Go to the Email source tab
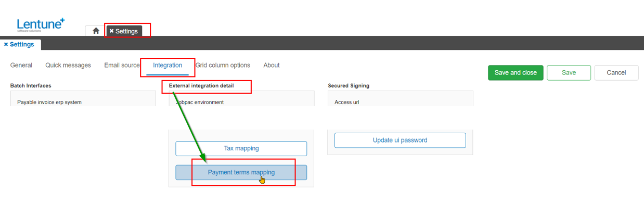 (x=122, y=66)
